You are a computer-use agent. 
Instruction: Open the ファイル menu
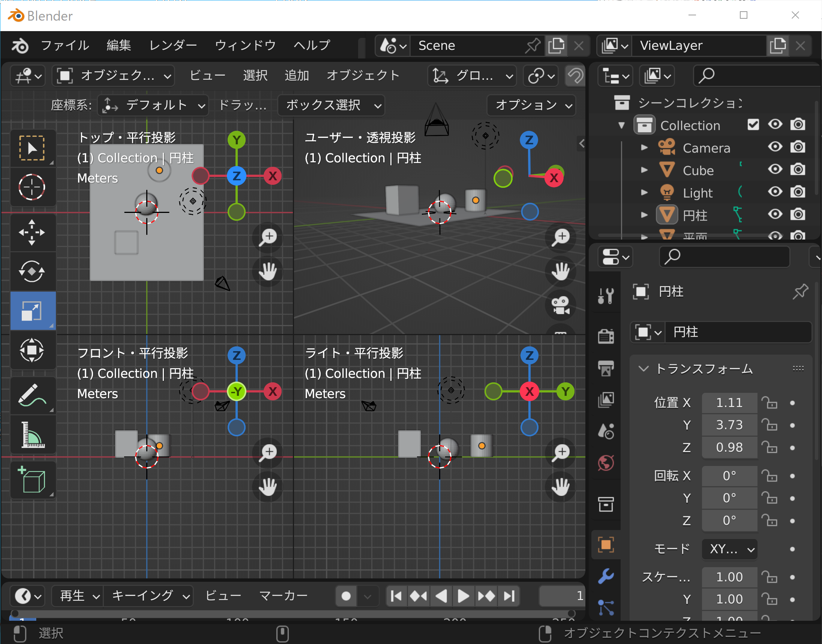click(64, 46)
